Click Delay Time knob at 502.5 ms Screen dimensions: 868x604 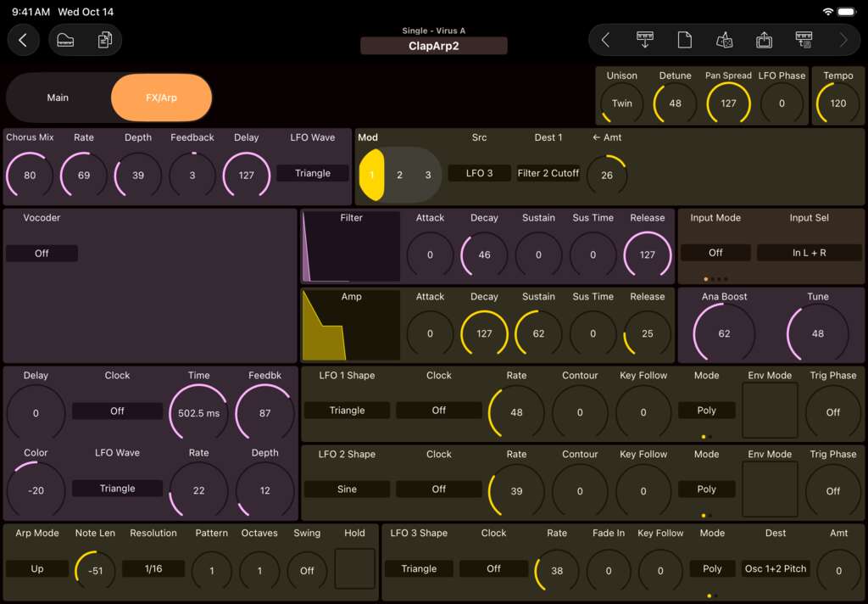click(198, 413)
